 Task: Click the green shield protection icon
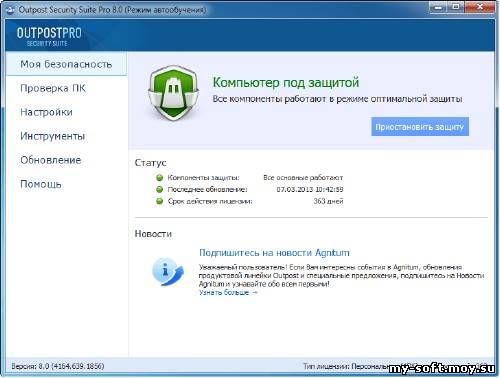(x=173, y=93)
